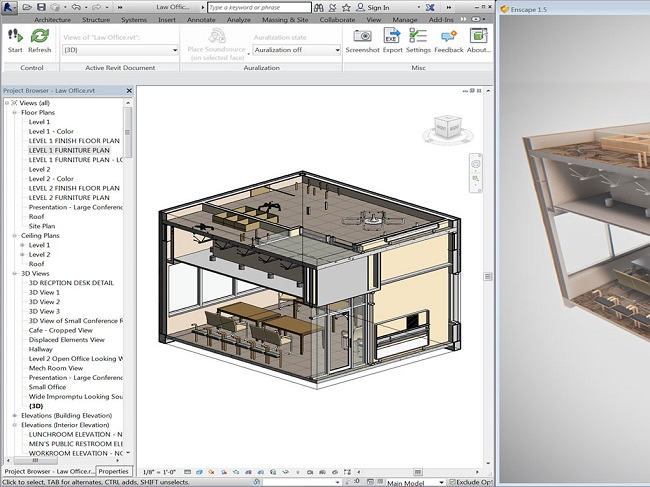Select LEVEL 2 FINISH FLOOR PLAN view
Image resolution: width=650 pixels, height=487 pixels.
[x=74, y=188]
